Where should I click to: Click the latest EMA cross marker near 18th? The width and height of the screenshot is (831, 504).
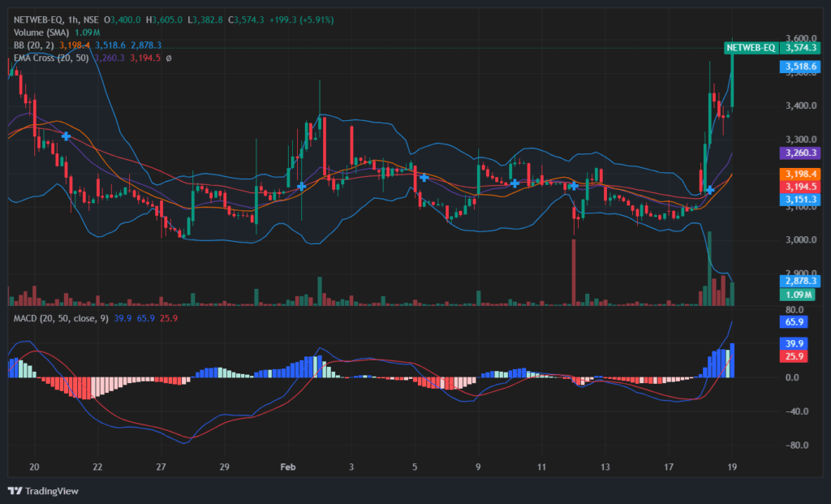tap(709, 190)
